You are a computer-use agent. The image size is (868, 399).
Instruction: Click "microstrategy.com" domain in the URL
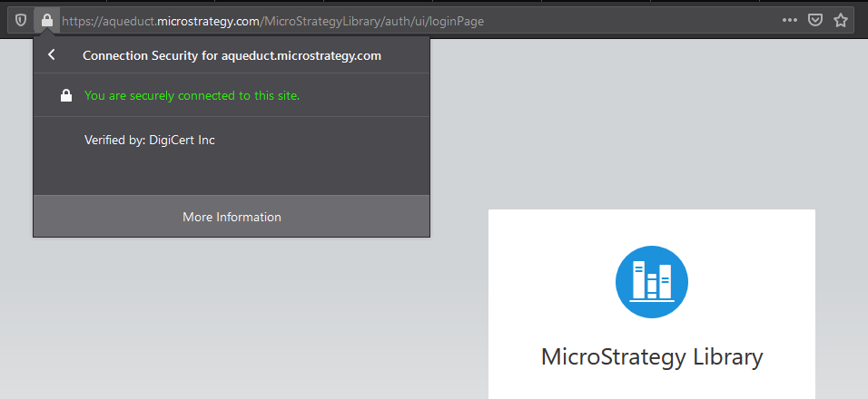point(208,20)
